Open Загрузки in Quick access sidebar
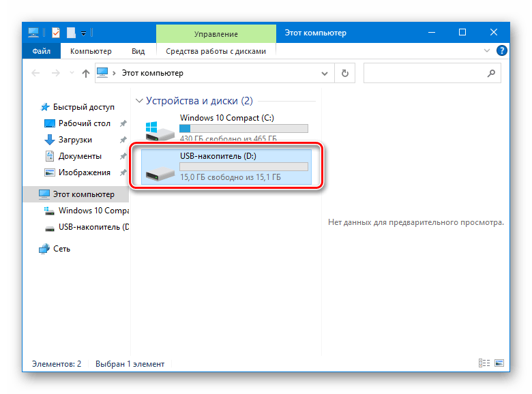Image resolution: width=532 pixels, height=394 pixels. pyautogui.click(x=74, y=140)
